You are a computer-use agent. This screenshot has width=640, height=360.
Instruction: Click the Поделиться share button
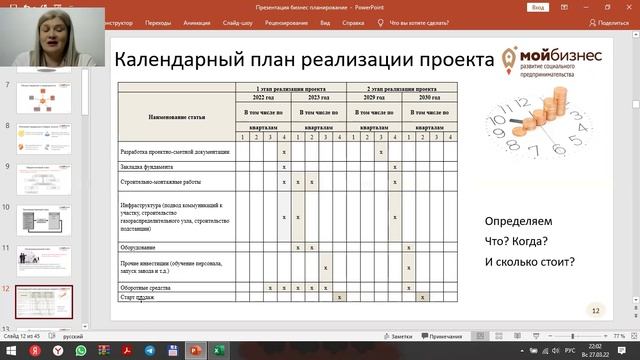pyautogui.click(x=609, y=23)
